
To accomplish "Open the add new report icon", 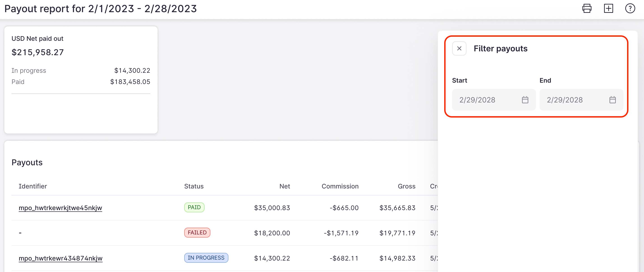I will tap(609, 9).
